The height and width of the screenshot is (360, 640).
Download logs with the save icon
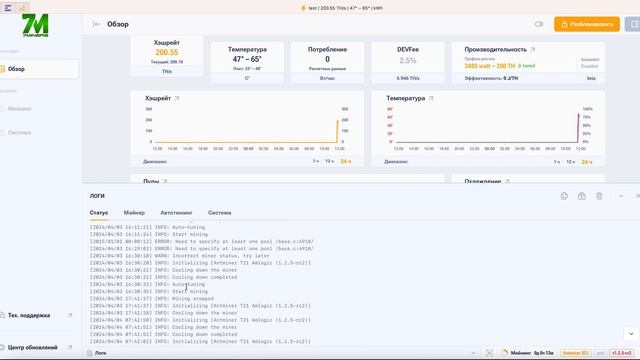(582, 196)
